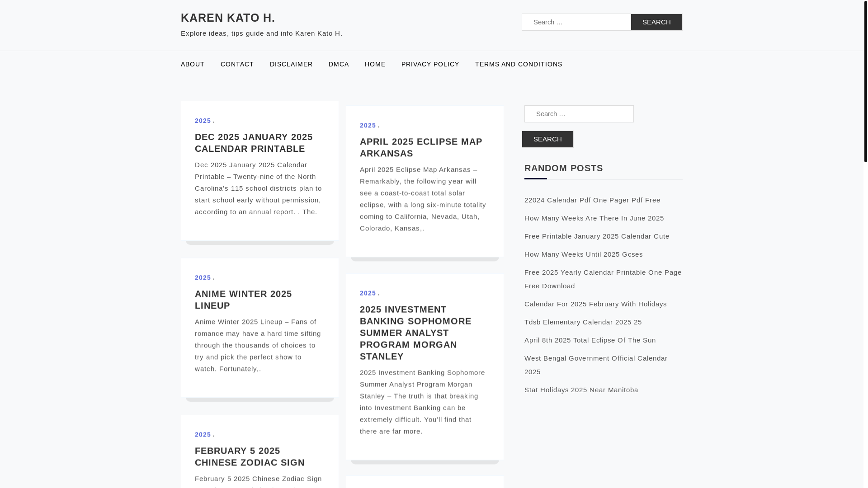Click the April 2025 Eclipse Map excerpt text
Viewport: 868px width, 488px height.
[423, 199]
